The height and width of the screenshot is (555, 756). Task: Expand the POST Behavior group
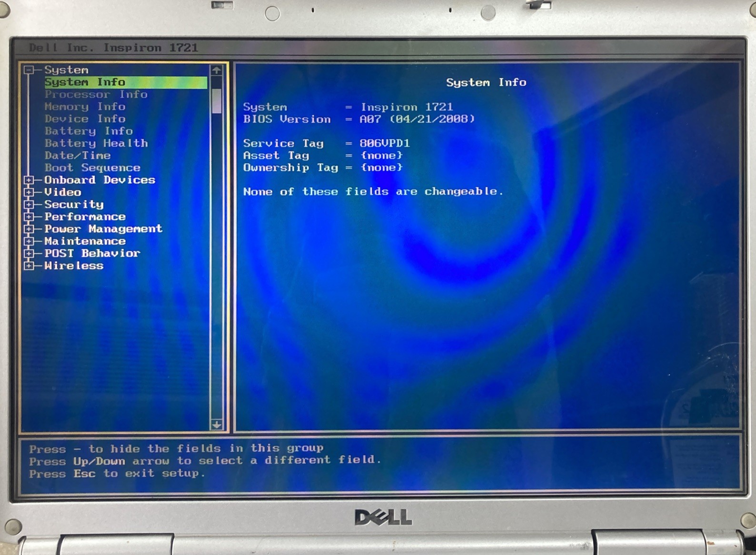tap(29, 254)
